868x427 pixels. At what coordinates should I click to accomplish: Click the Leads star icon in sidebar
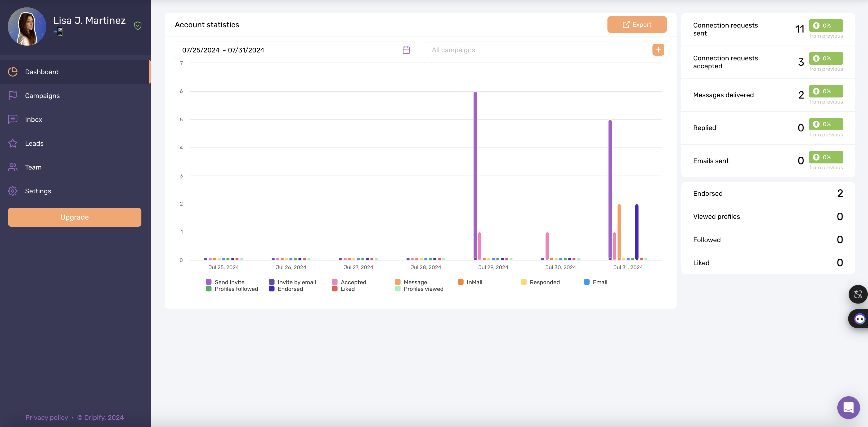pos(13,143)
